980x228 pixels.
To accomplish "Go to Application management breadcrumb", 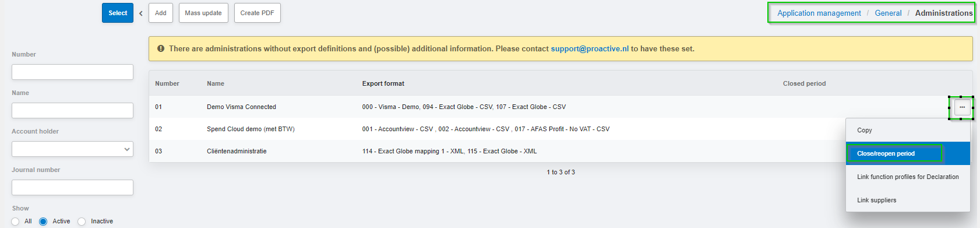I will (x=819, y=13).
